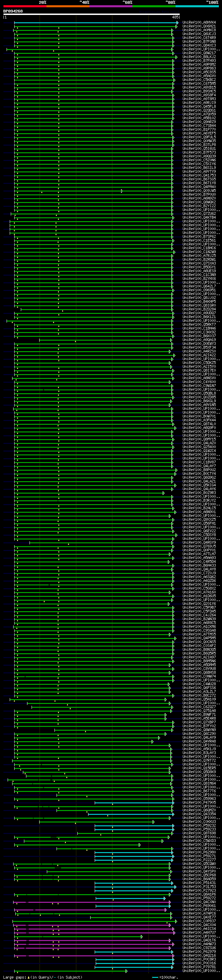Open hit UniRef100_C6T4R9
Viewport: 222px width, 980px height.
coord(199,38)
